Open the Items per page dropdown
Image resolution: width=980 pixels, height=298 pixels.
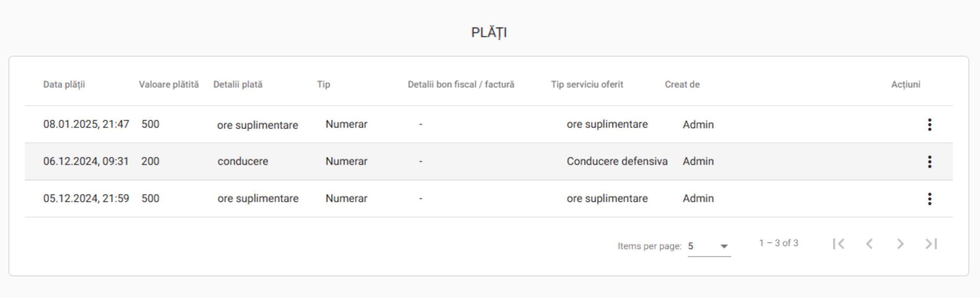pos(709,246)
